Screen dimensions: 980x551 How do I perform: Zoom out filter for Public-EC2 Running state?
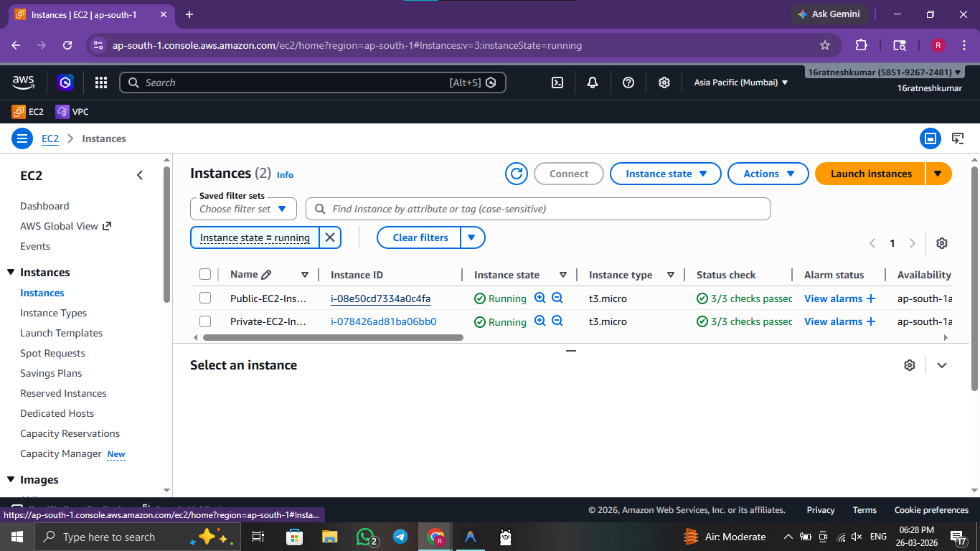[557, 298]
